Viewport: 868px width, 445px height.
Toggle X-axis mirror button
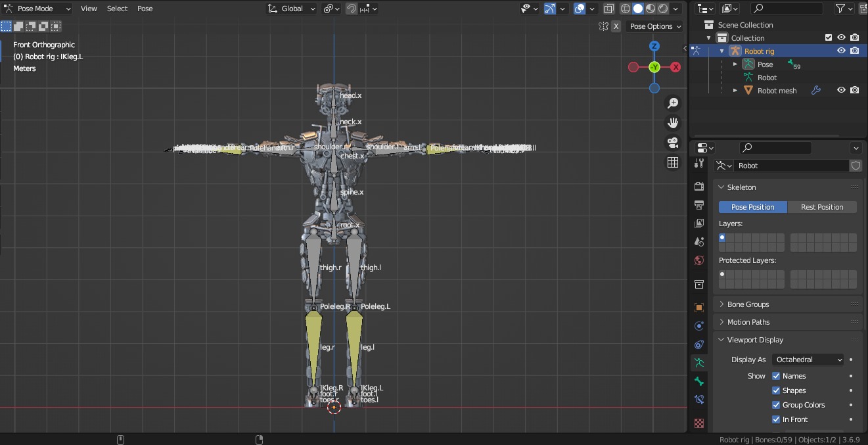pos(616,26)
